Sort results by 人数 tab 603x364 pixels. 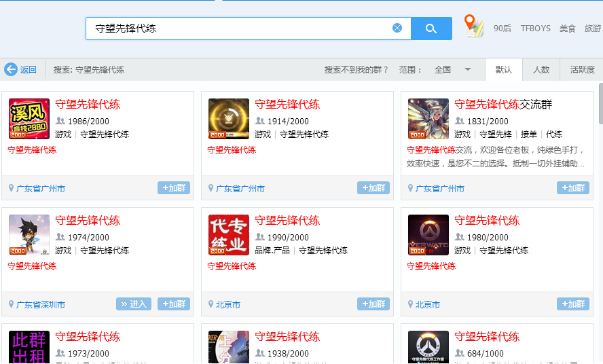tap(541, 70)
